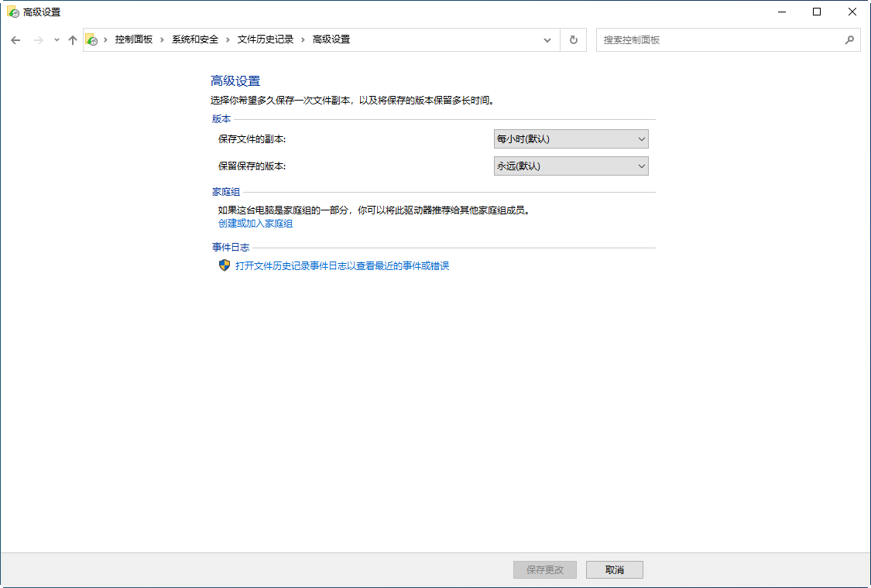This screenshot has height=588, width=871.
Task: Click the File History icon in the address bar
Action: coord(92,39)
